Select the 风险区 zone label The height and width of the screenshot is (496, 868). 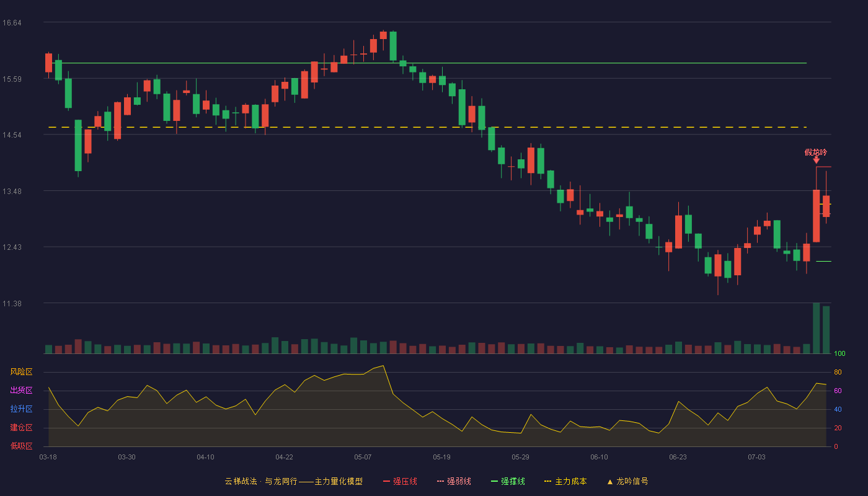pyautogui.click(x=21, y=372)
